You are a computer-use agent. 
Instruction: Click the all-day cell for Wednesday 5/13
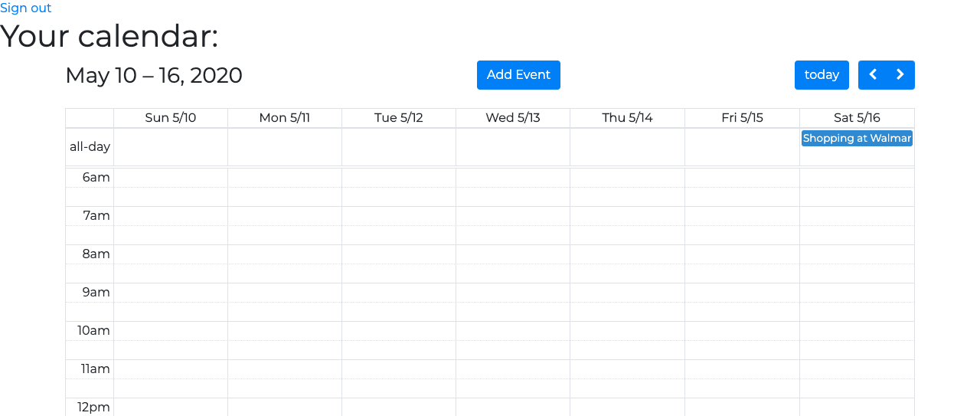coord(513,147)
